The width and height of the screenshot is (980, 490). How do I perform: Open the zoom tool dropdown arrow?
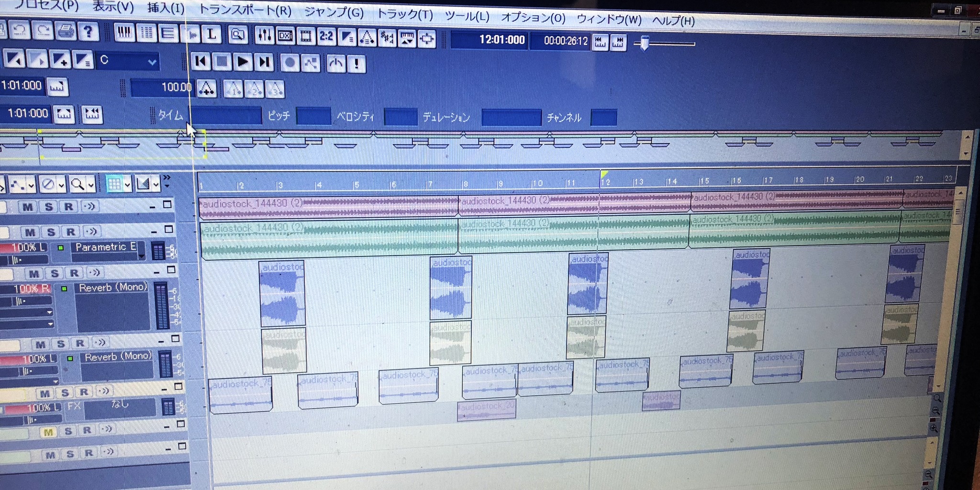tap(90, 184)
